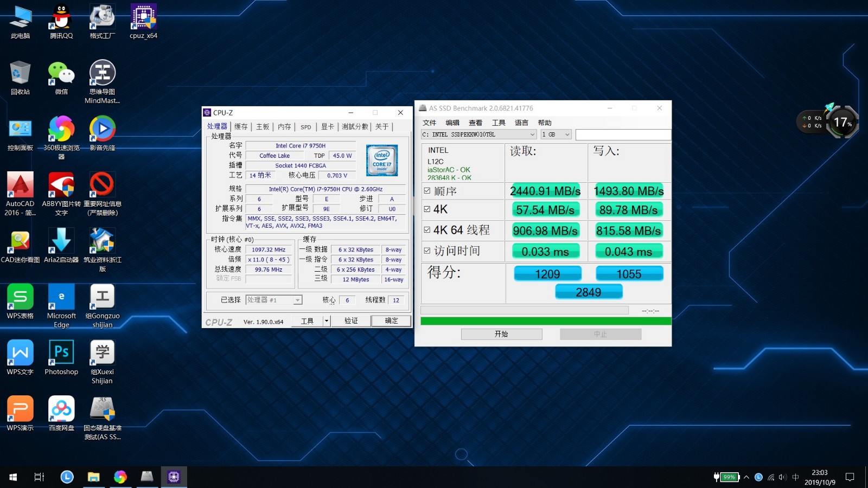
Task: Click the 工具 button in CPU-Z
Action: 307,321
